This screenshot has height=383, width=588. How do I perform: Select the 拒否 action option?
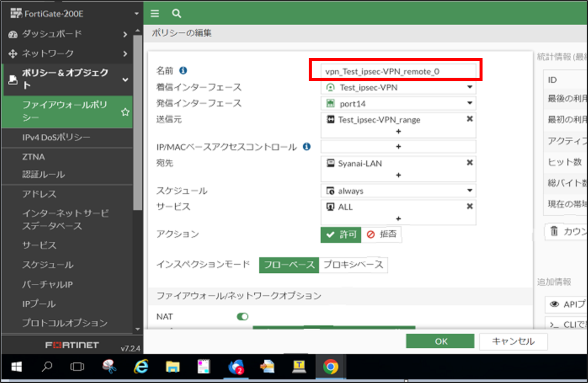coord(382,235)
